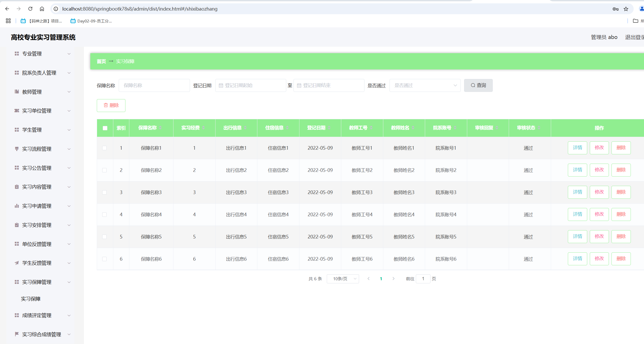This screenshot has width=644, height=344.
Task: Click the 学生管理 sidebar icon
Action: 17,130
